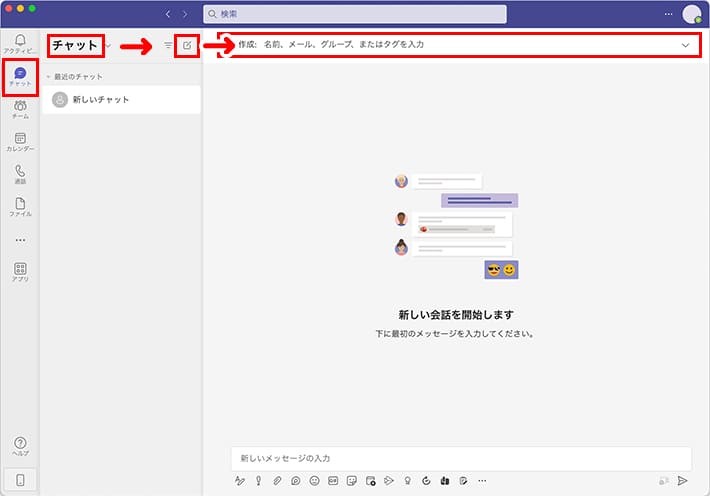Open the emoji picker
The image size is (710, 496).
pyautogui.click(x=314, y=481)
